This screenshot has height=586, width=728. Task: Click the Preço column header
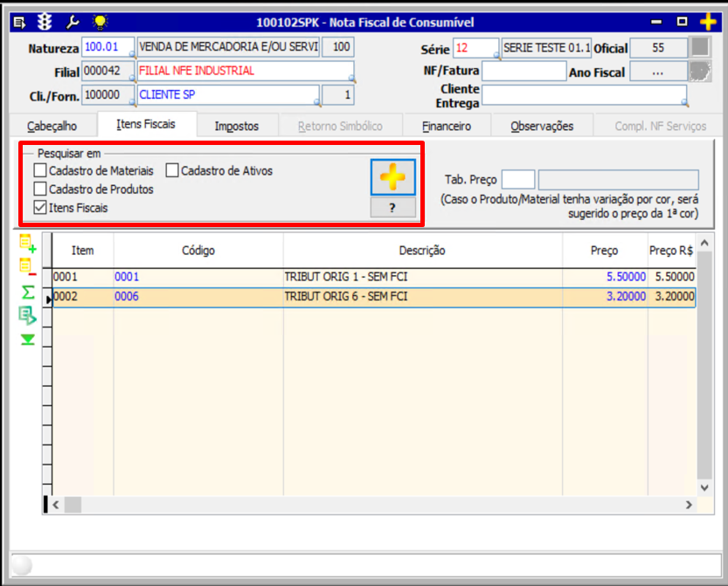[x=605, y=251]
